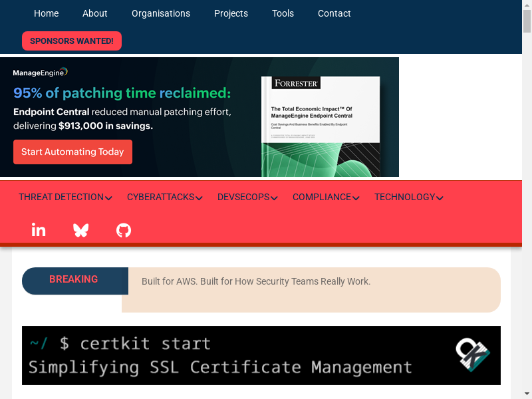
Task: Open the Built for AWS headline
Action: [x=256, y=281]
